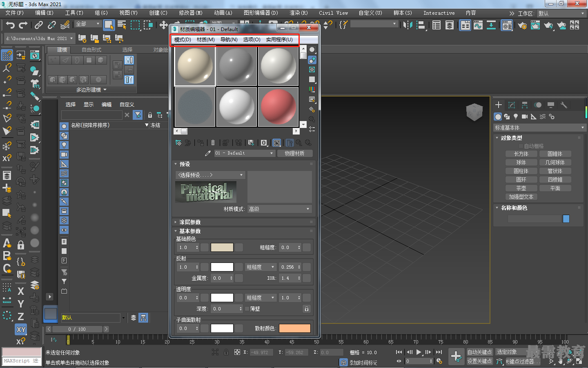Viewport: 588px width, 368px height.
Task: Toggle Show End Result button
Action: point(290,143)
